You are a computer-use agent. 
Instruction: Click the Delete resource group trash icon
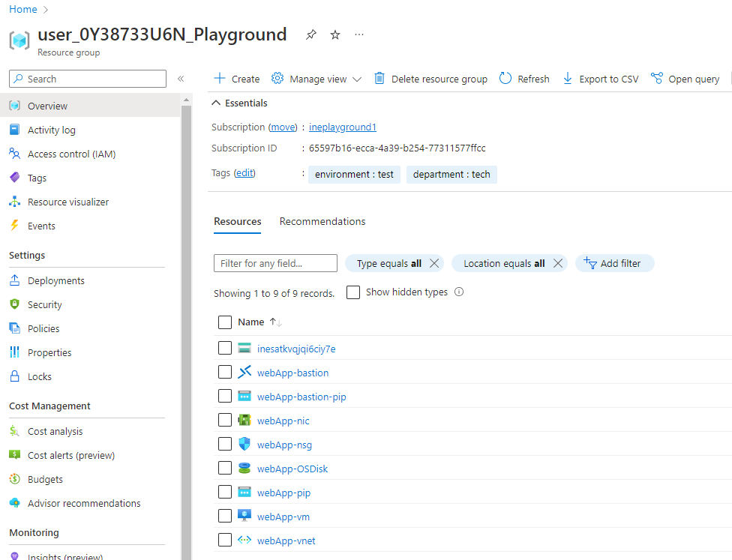[379, 79]
